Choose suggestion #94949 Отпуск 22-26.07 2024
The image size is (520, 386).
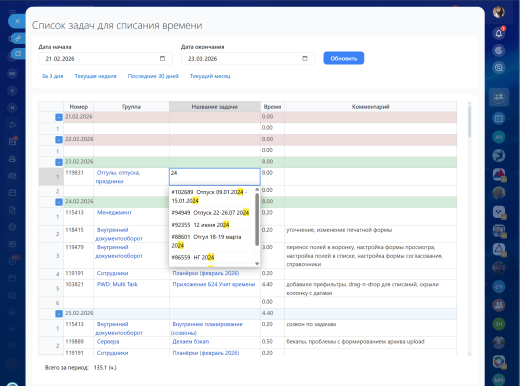click(x=212, y=213)
